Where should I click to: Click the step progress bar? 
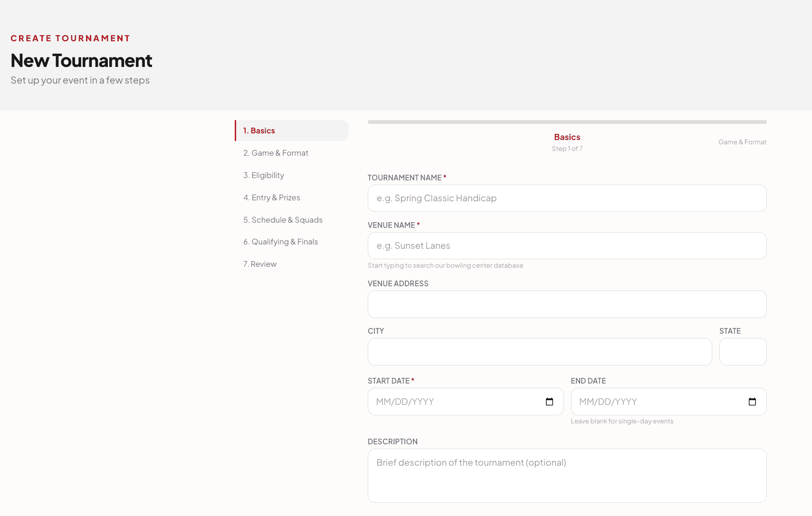tap(567, 122)
